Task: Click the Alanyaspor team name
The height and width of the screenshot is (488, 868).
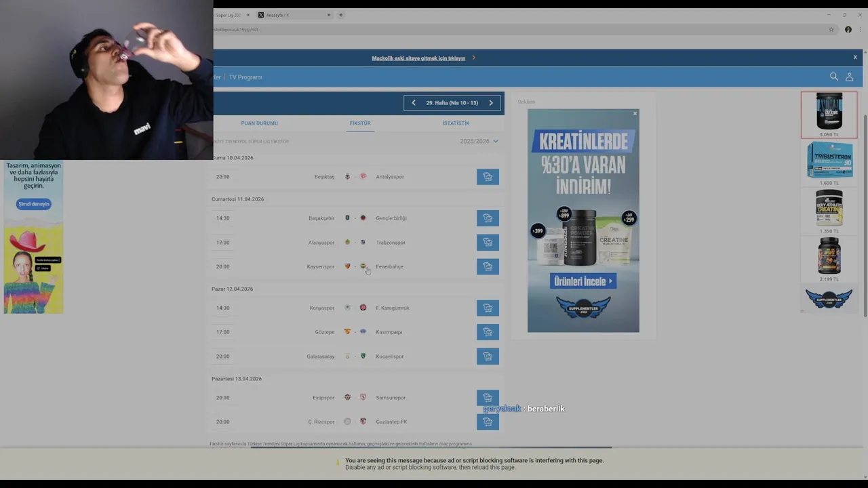Action: click(x=321, y=243)
